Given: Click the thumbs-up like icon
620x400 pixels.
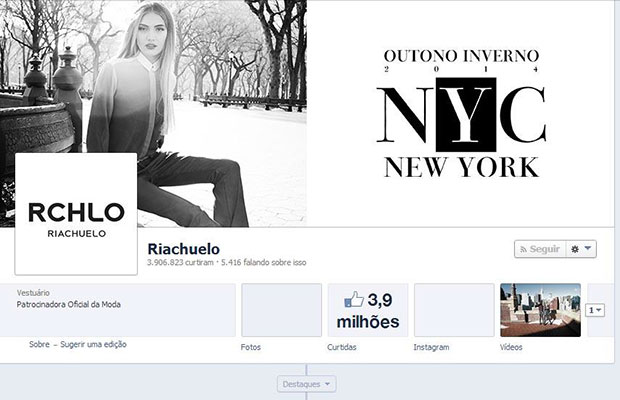Looking at the screenshot, I should [x=354, y=299].
